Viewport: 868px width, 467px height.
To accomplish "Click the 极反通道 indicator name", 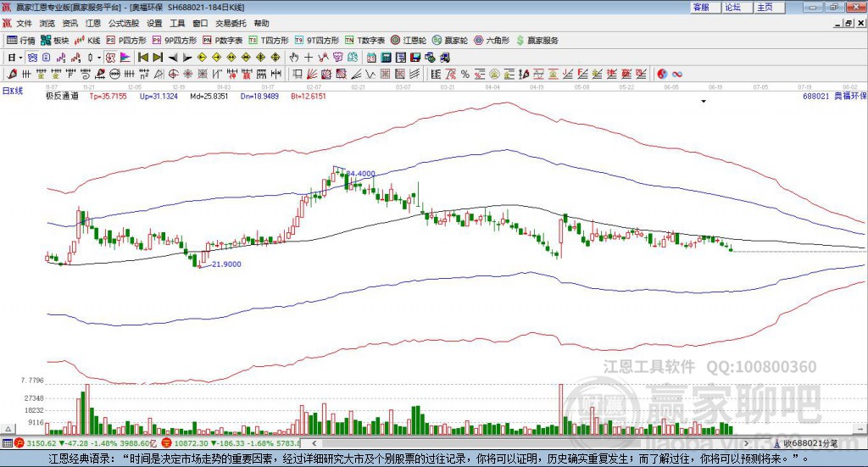I will click(x=62, y=97).
